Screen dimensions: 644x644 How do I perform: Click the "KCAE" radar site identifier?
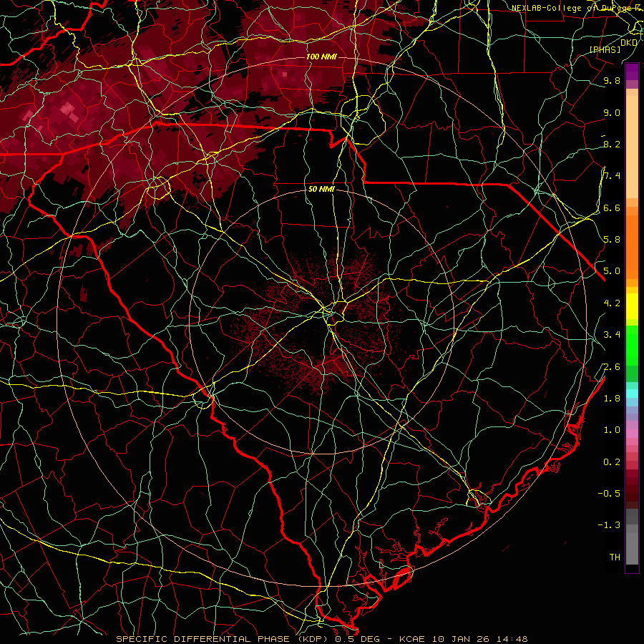coord(413,639)
